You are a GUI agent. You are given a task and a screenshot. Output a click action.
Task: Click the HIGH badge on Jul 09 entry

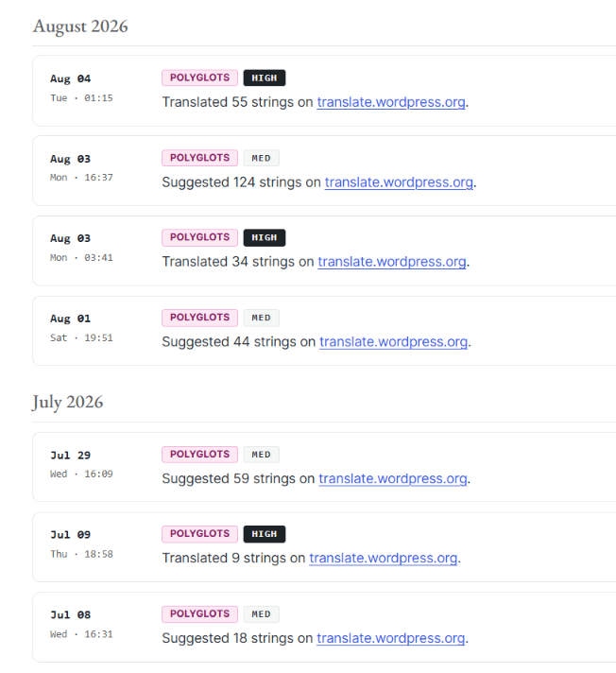tap(265, 534)
